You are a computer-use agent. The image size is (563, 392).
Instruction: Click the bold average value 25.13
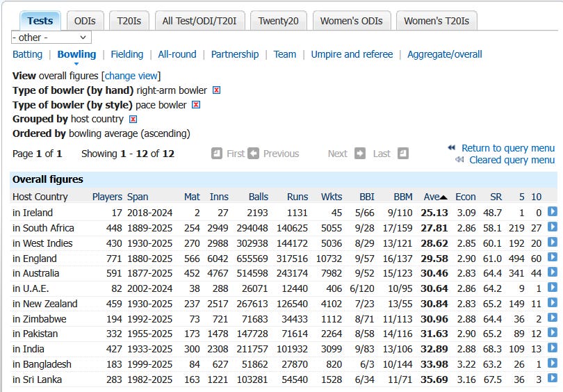pos(434,213)
